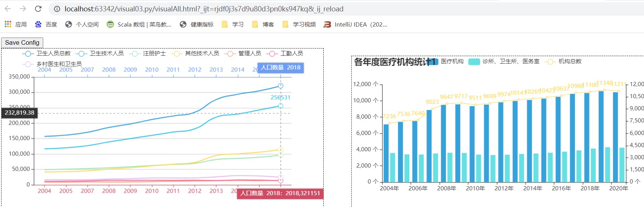Click the 9023 value label on yellow line
Screen dimensions: 644x207
(x=432, y=102)
